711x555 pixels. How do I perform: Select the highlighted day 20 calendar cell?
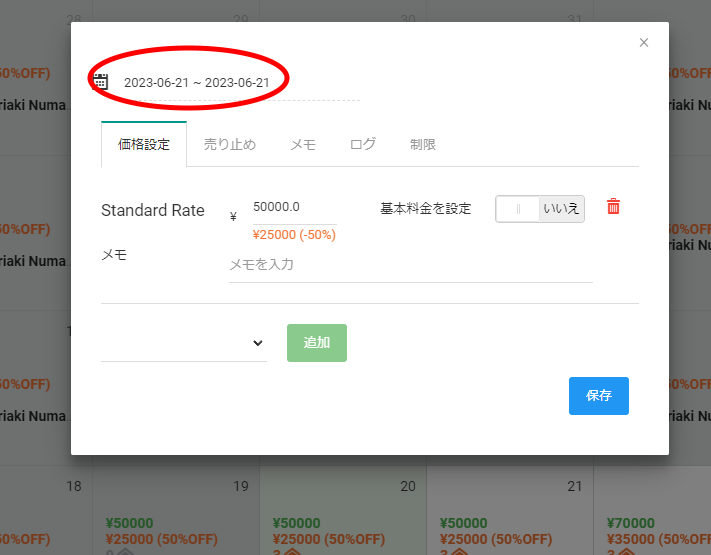343,510
